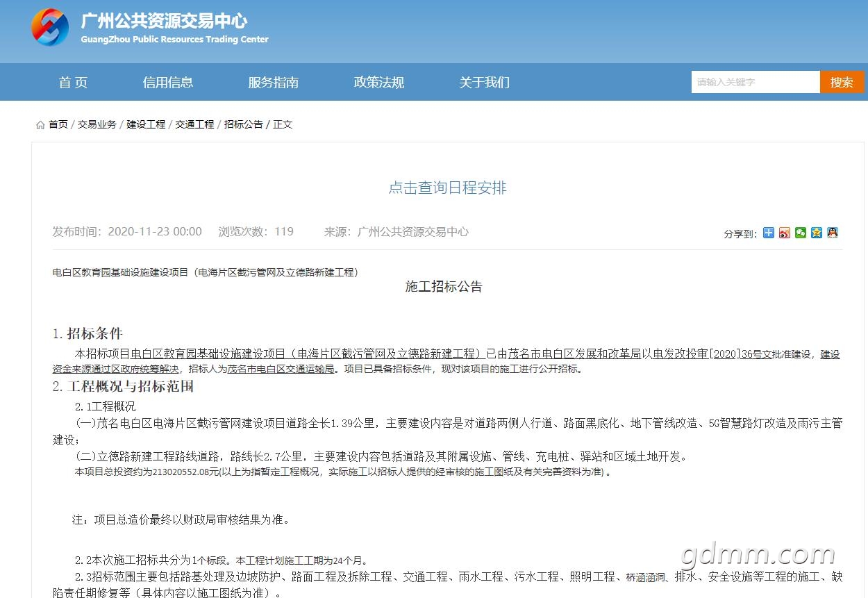Open the more share options plus icon
Image resolution: width=868 pixels, height=598 pixels.
tap(768, 233)
